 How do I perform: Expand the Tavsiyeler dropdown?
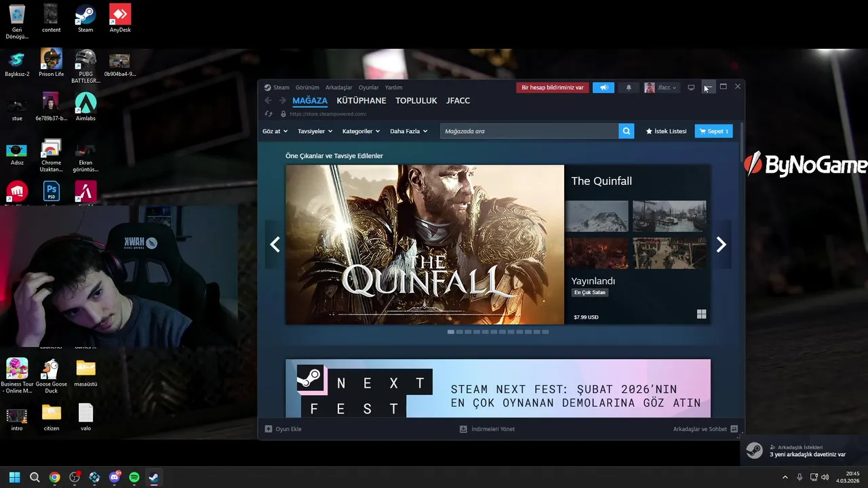315,131
